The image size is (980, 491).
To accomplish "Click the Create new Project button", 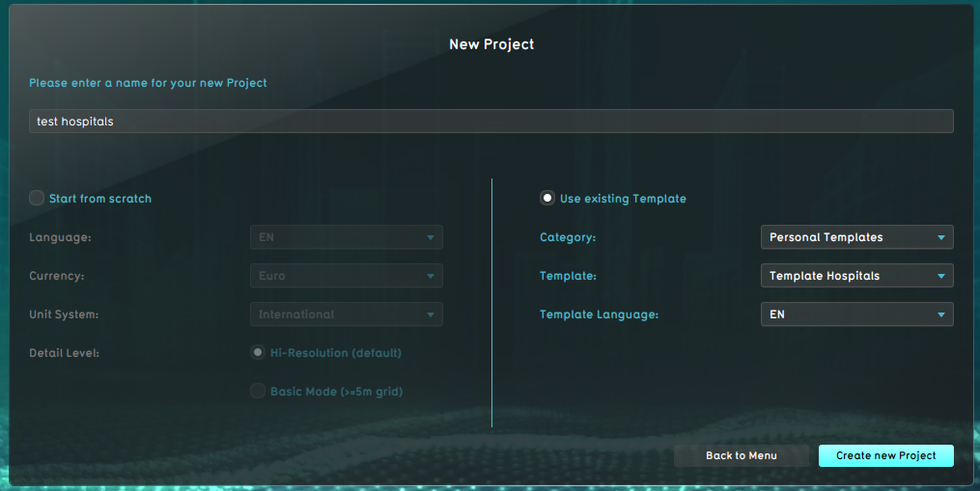I will click(885, 455).
